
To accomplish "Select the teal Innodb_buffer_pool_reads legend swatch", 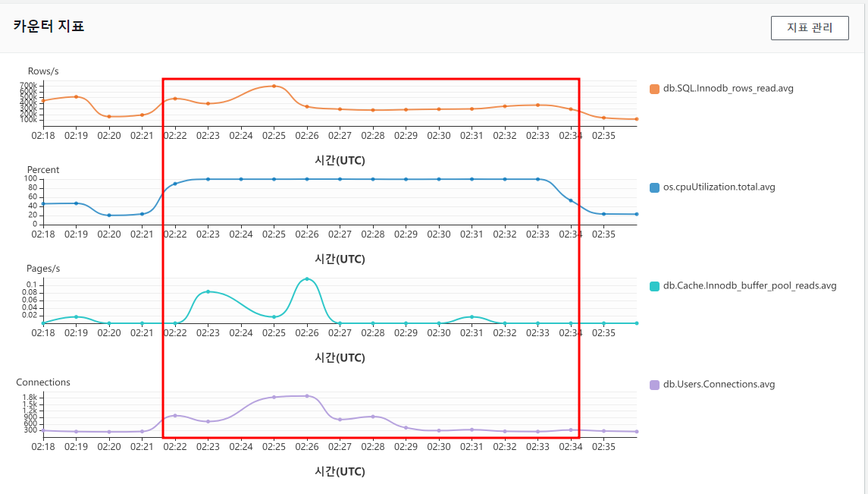I will 654,286.
